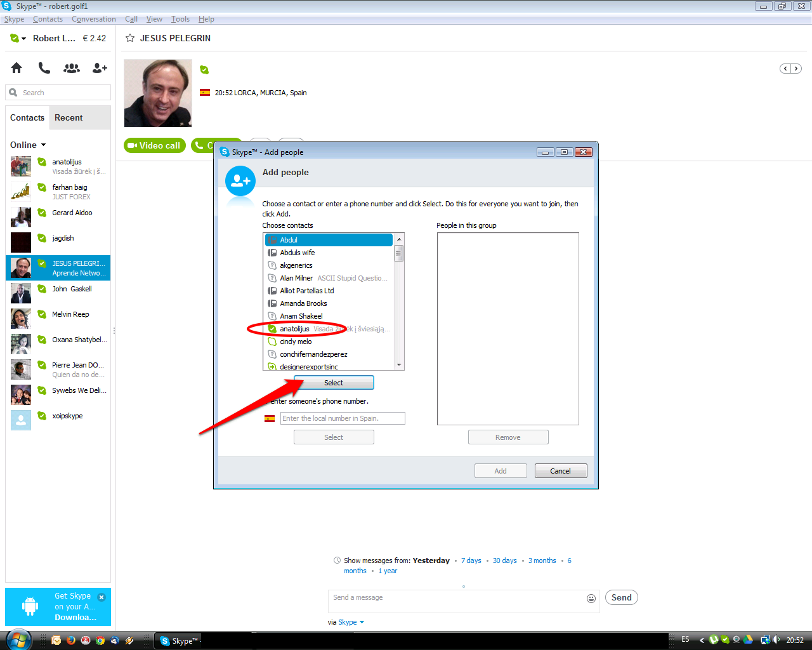Choose akgenerics in contact list
The height and width of the screenshot is (650, 812).
pos(329,265)
